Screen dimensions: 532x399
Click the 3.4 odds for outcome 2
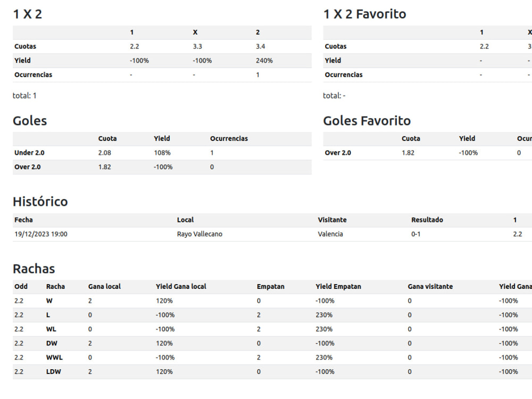260,46
